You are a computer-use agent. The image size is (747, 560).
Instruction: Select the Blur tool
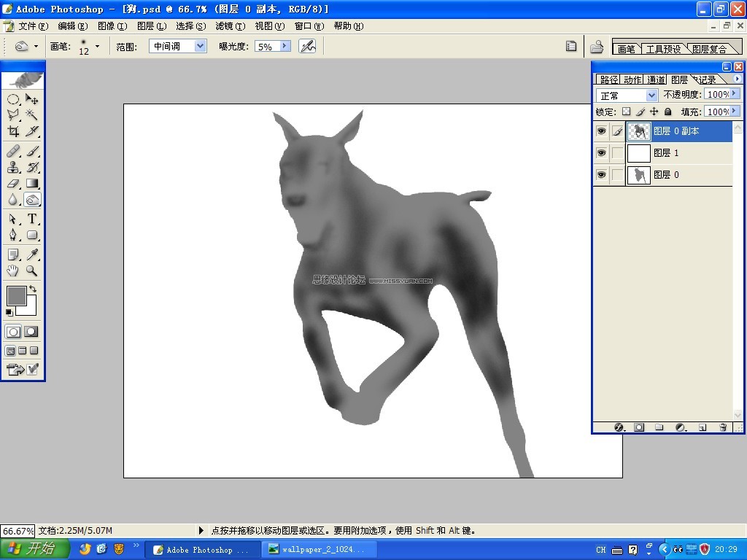[13, 200]
